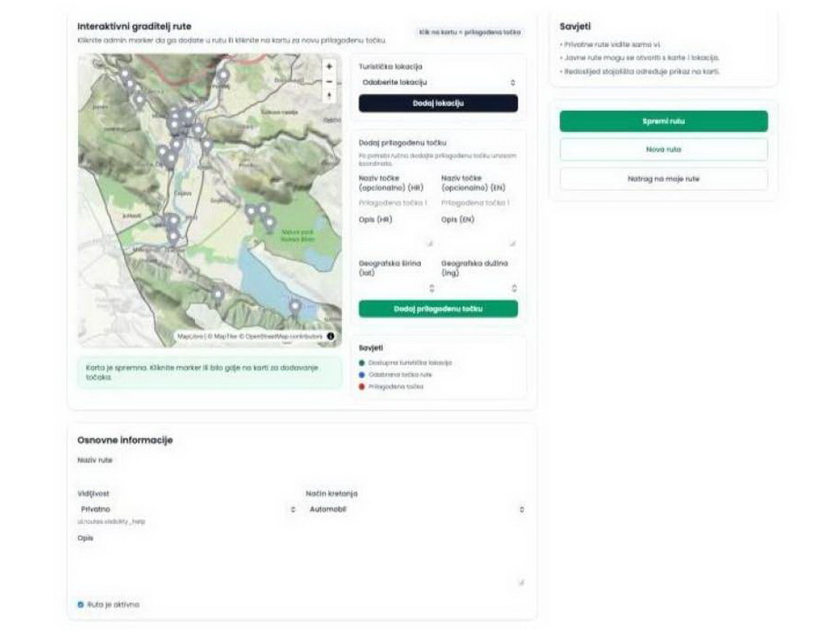
Task: Zoom out on the route map
Action: pos(329,81)
